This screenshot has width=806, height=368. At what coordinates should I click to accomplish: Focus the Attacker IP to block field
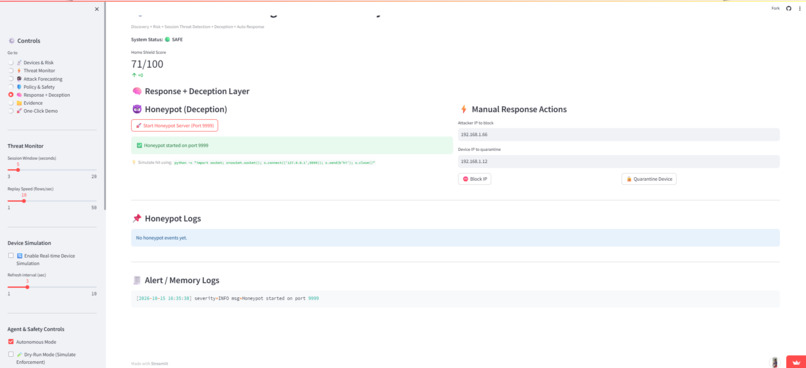click(619, 135)
